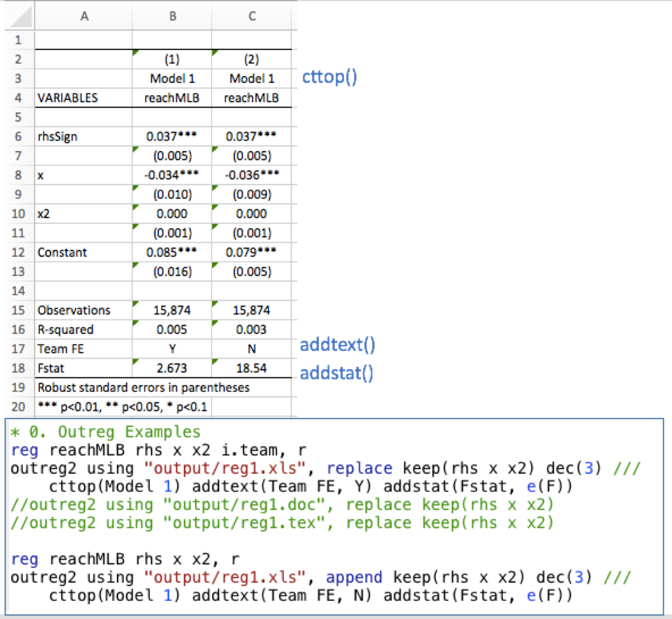
Task: Select 15,874 observations in column B
Action: point(172,310)
